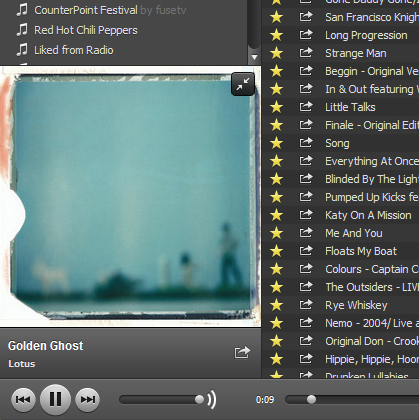The width and height of the screenshot is (419, 420).
Task: Skip to the previous track
Action: (23, 399)
